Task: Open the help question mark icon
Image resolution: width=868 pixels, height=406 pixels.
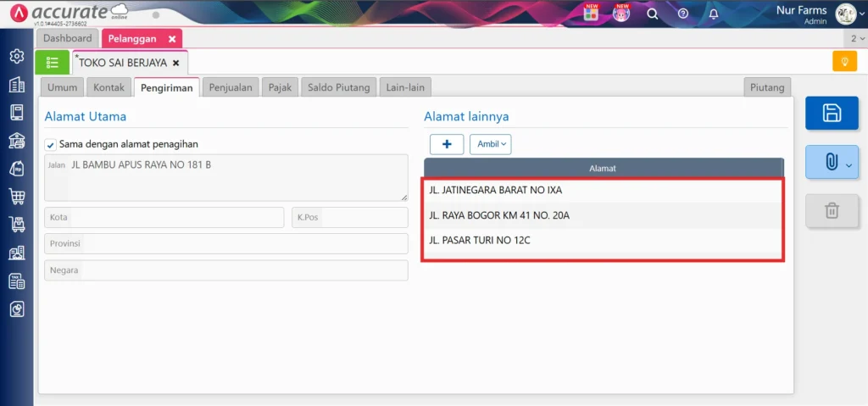Action: coord(683,14)
